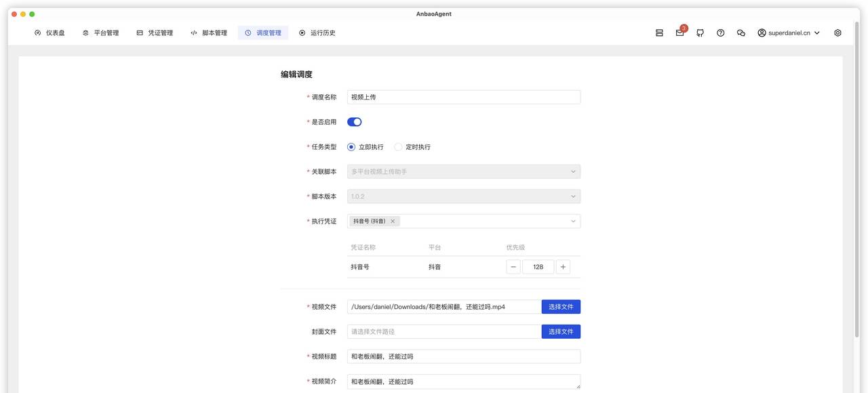Toggle the 是否启用 switch off
Image resolution: width=868 pixels, height=393 pixels.
click(353, 121)
